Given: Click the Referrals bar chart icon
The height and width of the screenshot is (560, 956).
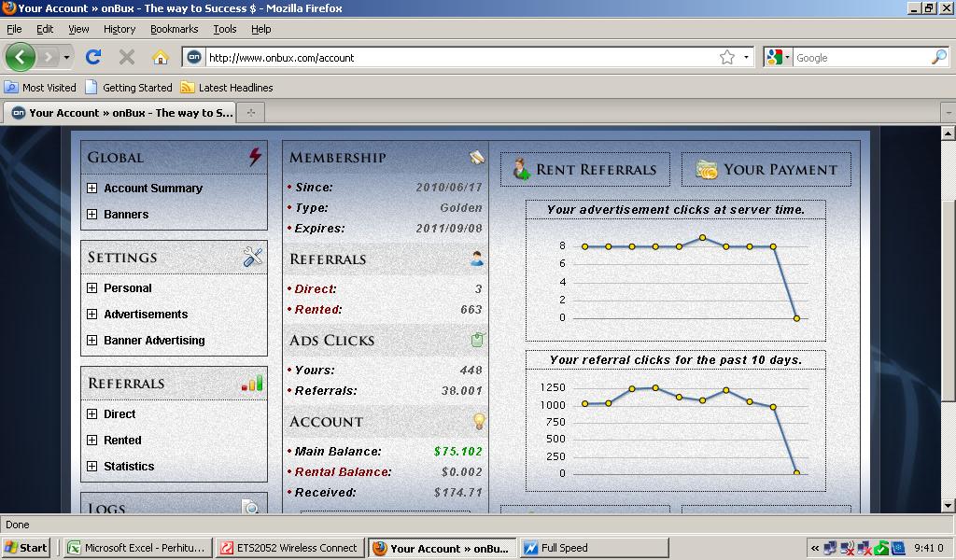Looking at the screenshot, I should [x=252, y=384].
